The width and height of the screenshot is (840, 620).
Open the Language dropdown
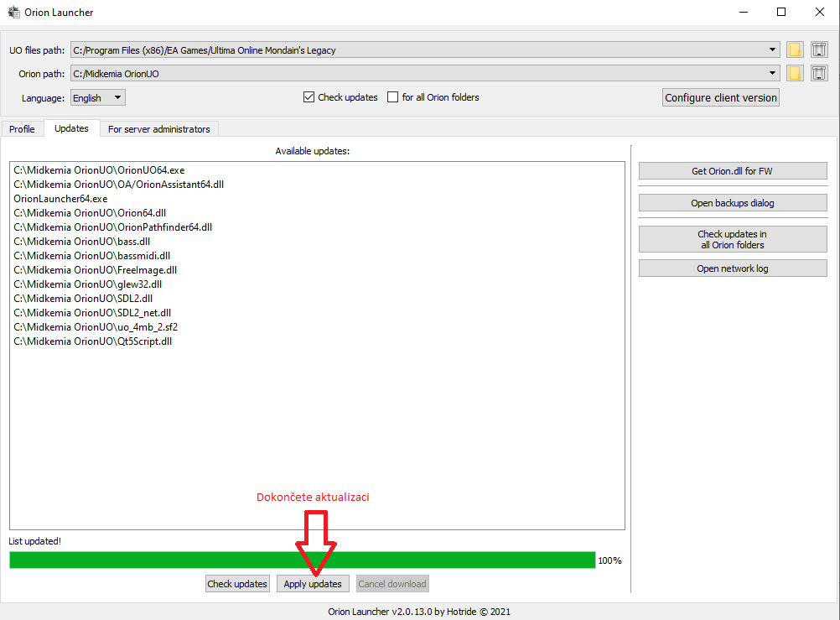(98, 97)
